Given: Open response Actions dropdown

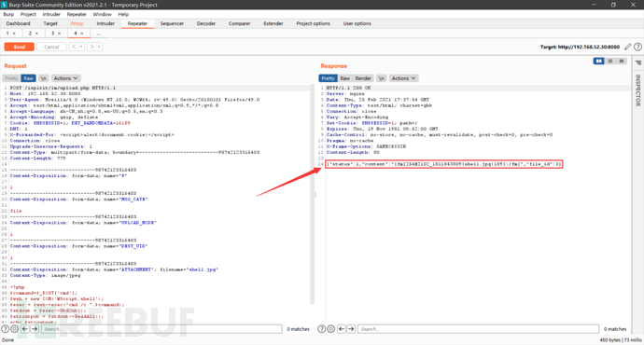Looking at the screenshot, I should [403, 78].
